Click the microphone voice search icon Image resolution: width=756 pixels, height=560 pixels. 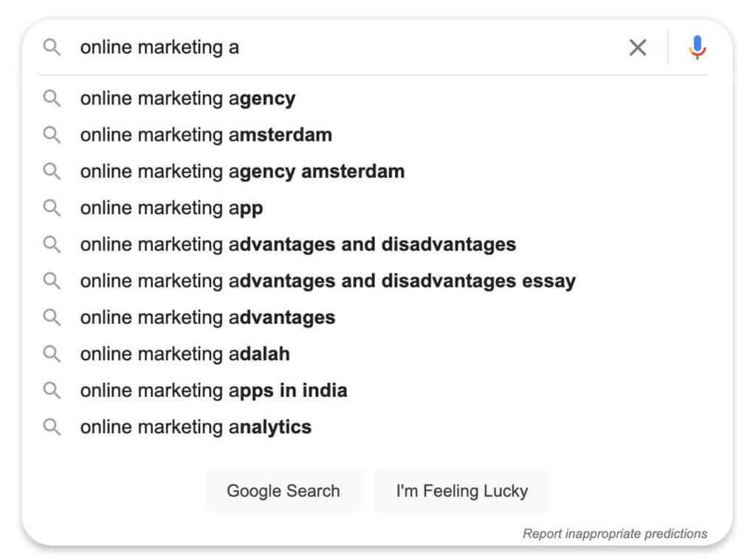pos(697,48)
